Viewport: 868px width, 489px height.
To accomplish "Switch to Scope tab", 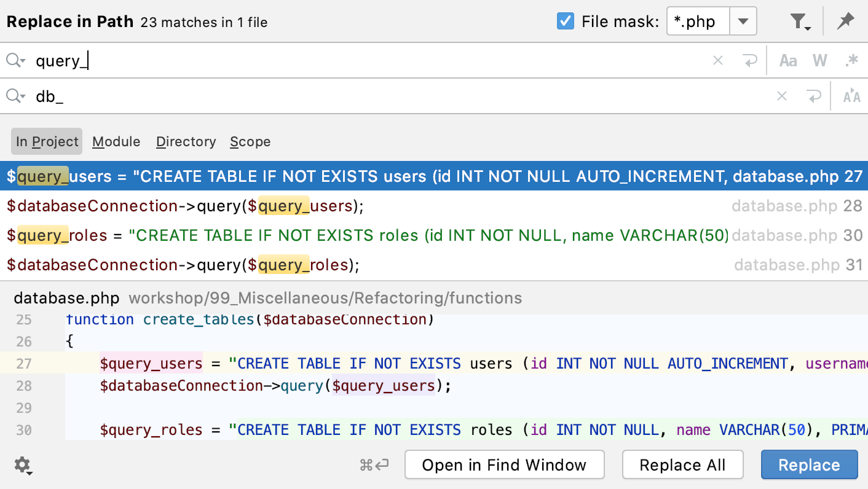I will click(x=250, y=141).
